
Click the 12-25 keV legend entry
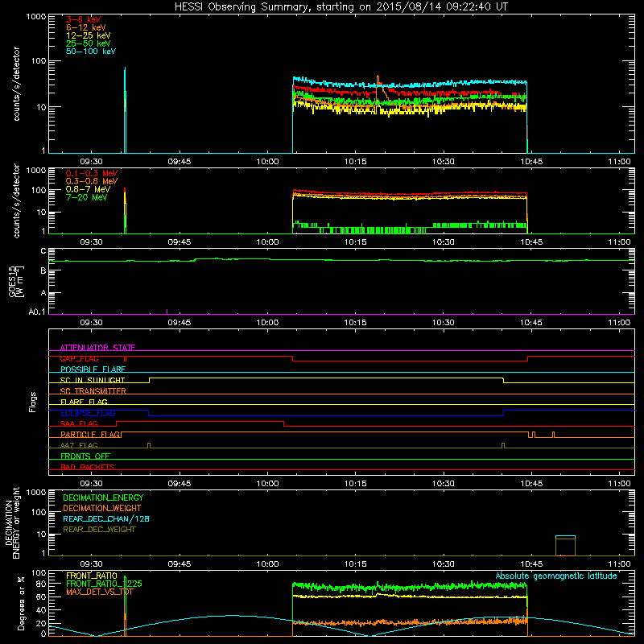[x=89, y=35]
